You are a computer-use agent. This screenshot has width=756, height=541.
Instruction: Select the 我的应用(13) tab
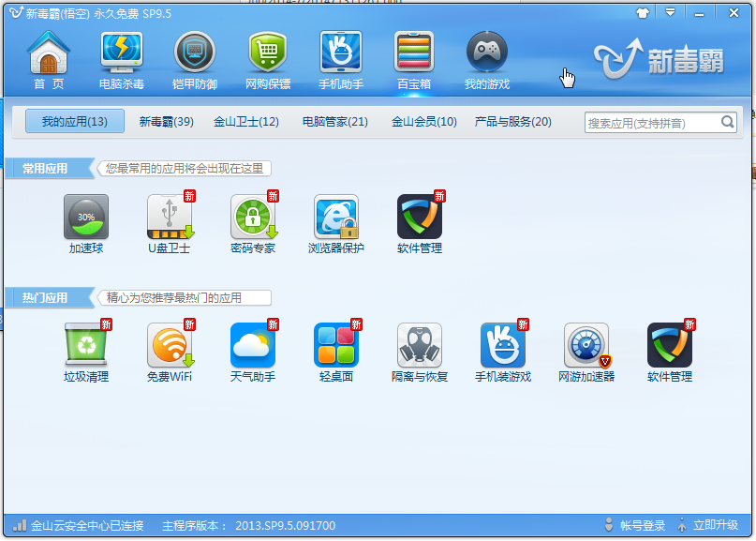pyautogui.click(x=75, y=121)
